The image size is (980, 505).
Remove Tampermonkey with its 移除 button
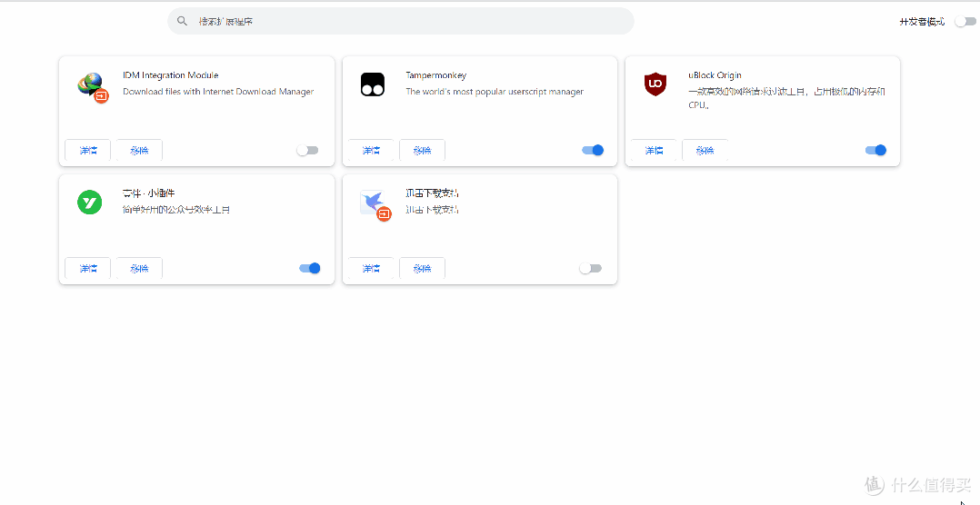(x=423, y=151)
